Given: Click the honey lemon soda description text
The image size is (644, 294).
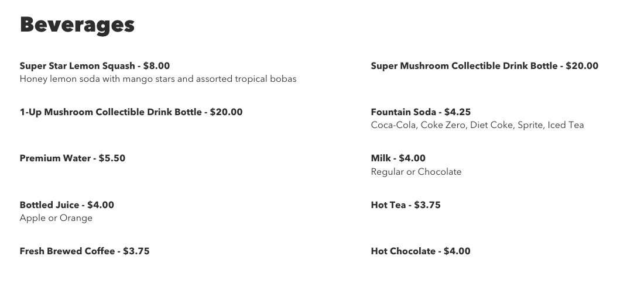Looking at the screenshot, I should pyautogui.click(x=158, y=79).
